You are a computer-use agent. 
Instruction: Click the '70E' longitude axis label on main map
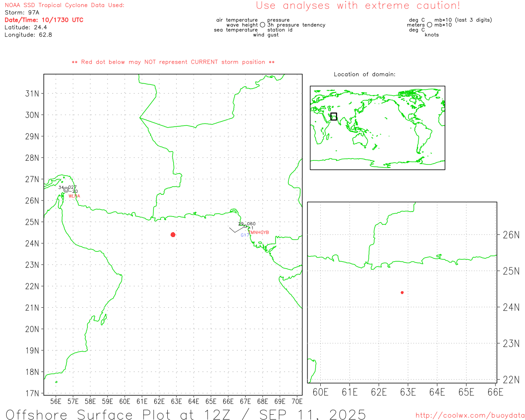coord(297,402)
